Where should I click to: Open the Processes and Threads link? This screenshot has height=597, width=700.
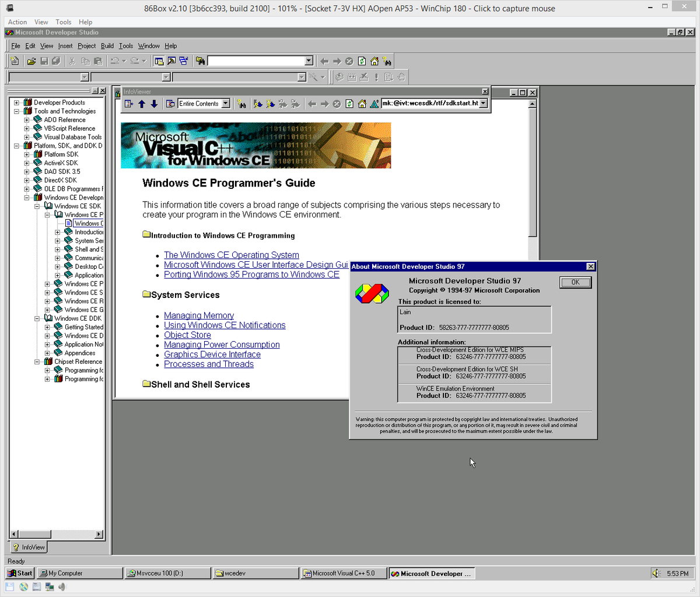[x=209, y=364]
